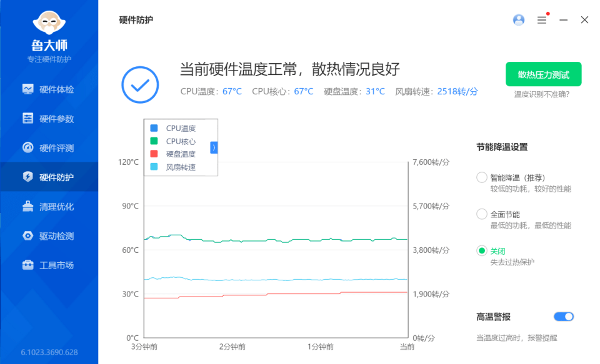Collapse the chart legend panel
This screenshot has height=364, width=600.
tap(213, 147)
